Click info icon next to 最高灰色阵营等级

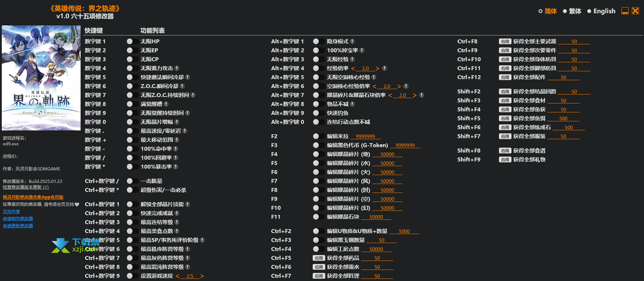[x=188, y=258]
